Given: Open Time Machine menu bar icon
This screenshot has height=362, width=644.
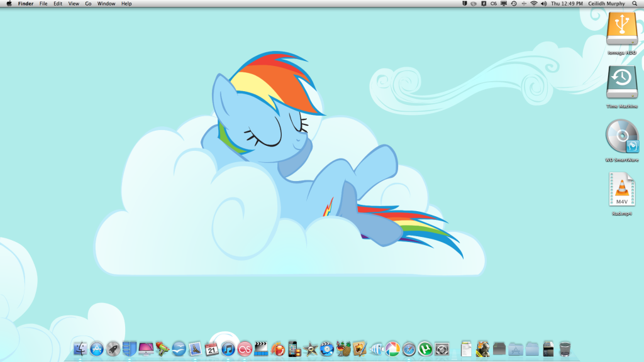Looking at the screenshot, I should tap(514, 3).
